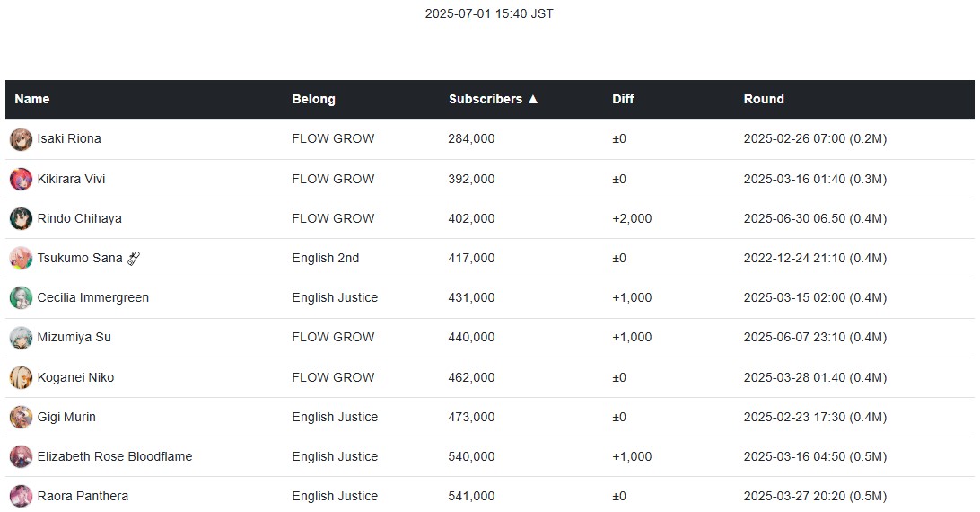Click Kikirara Vivi's avatar icon

click(21, 179)
